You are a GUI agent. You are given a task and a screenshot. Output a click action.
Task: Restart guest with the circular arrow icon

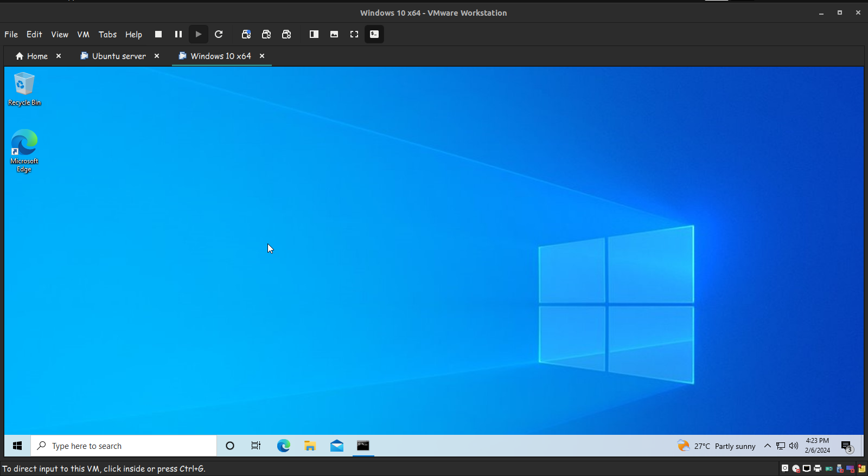219,34
